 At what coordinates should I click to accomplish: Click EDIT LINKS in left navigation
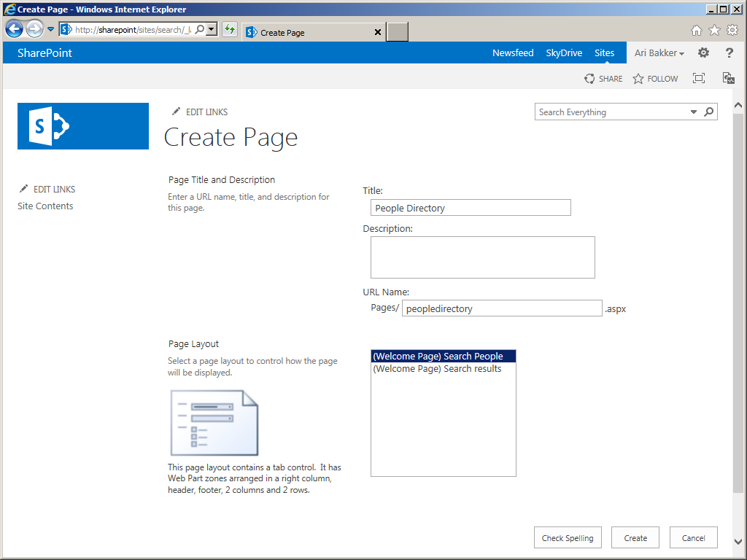click(54, 189)
